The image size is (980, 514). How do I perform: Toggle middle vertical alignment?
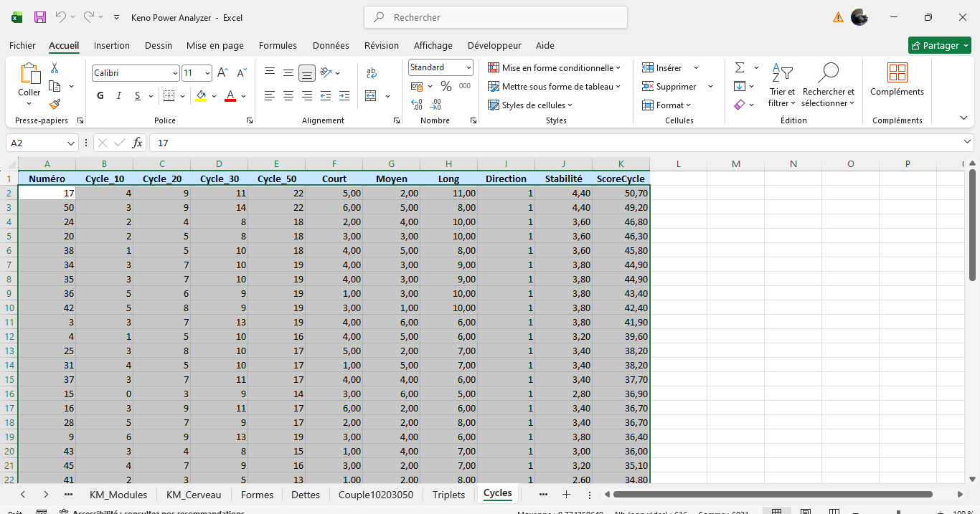point(288,72)
